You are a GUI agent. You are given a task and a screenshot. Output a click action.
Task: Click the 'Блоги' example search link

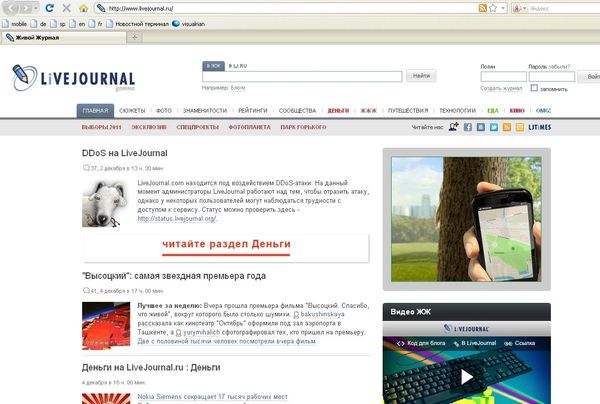click(238, 88)
